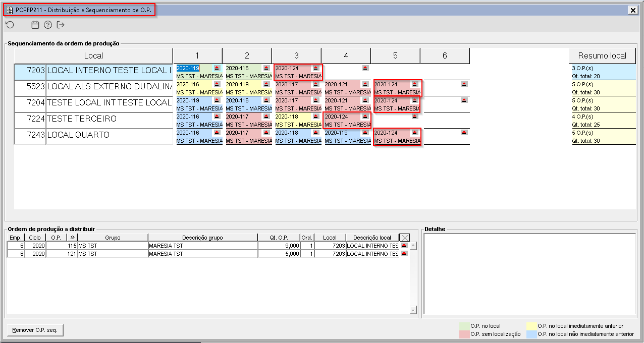Click the eject icon in empty column 5 of row 7224
The height and width of the screenshot is (343, 644).
pos(415,117)
